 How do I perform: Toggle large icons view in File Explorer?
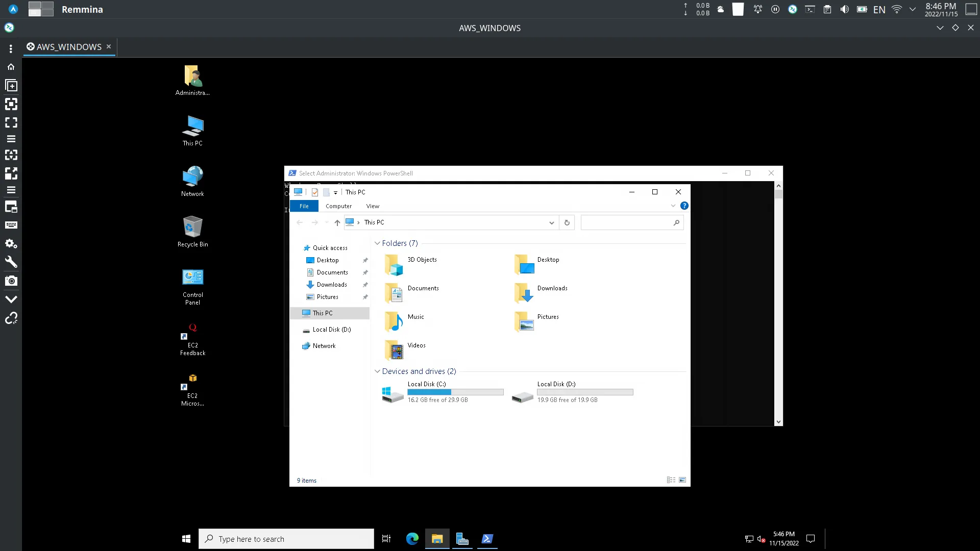[682, 480]
